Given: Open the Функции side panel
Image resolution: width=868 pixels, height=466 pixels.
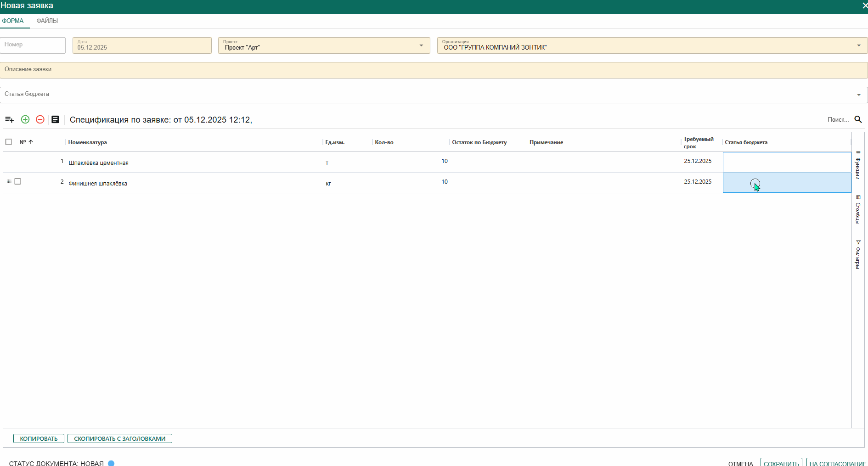Looking at the screenshot, I should 858,165.
